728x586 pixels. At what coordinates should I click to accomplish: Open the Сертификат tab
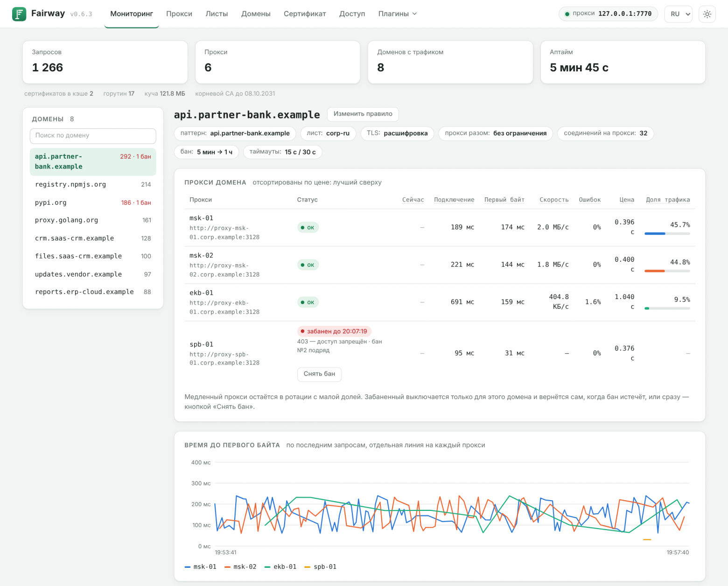305,14
